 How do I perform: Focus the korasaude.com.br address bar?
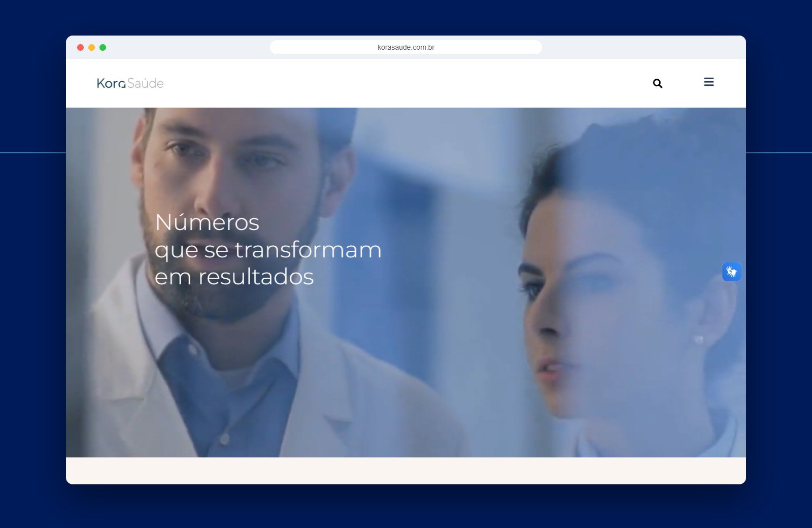[406, 47]
